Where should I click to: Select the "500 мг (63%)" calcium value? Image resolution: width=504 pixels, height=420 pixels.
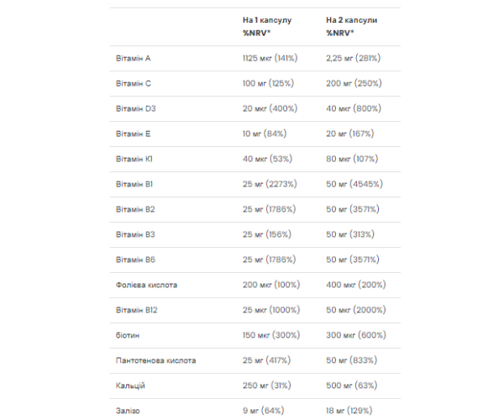351,386
